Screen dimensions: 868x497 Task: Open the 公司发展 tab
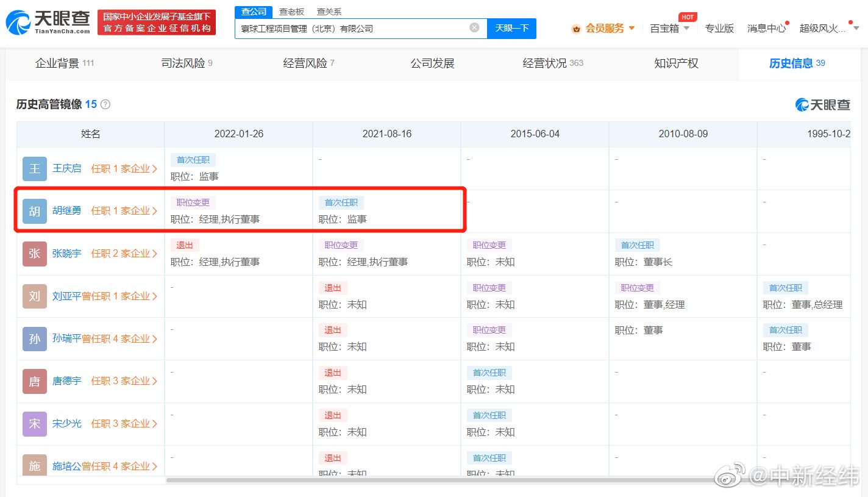tap(432, 63)
